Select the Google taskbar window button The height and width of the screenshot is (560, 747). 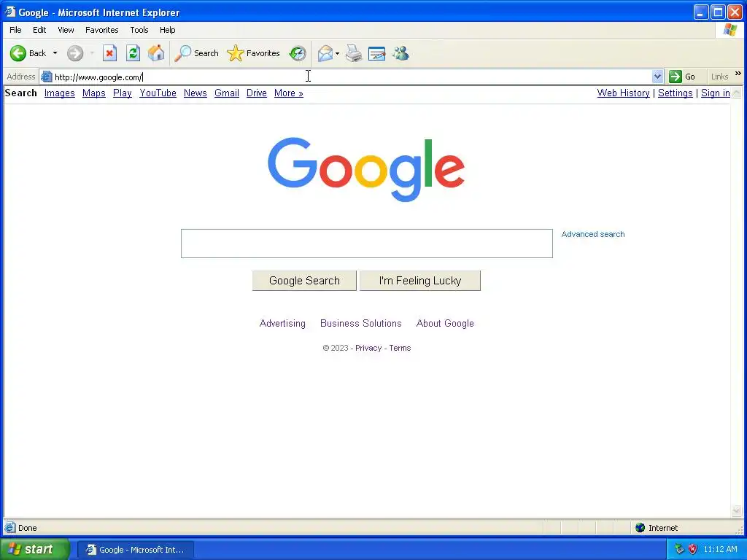point(135,550)
